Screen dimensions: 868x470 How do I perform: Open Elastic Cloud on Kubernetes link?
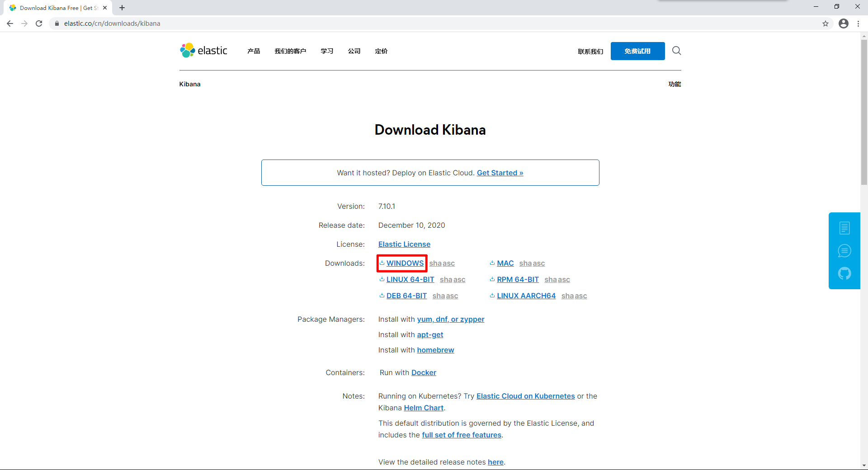point(525,396)
